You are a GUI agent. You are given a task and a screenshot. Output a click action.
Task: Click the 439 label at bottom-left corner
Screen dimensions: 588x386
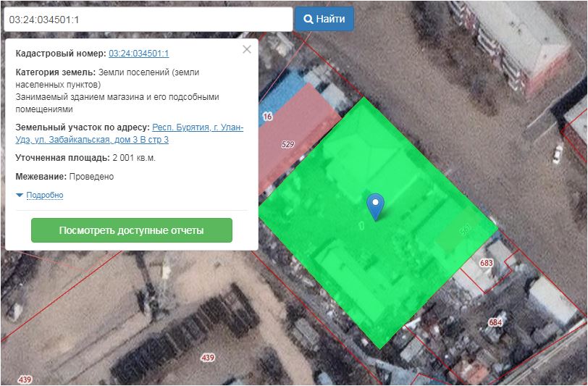click(x=25, y=379)
